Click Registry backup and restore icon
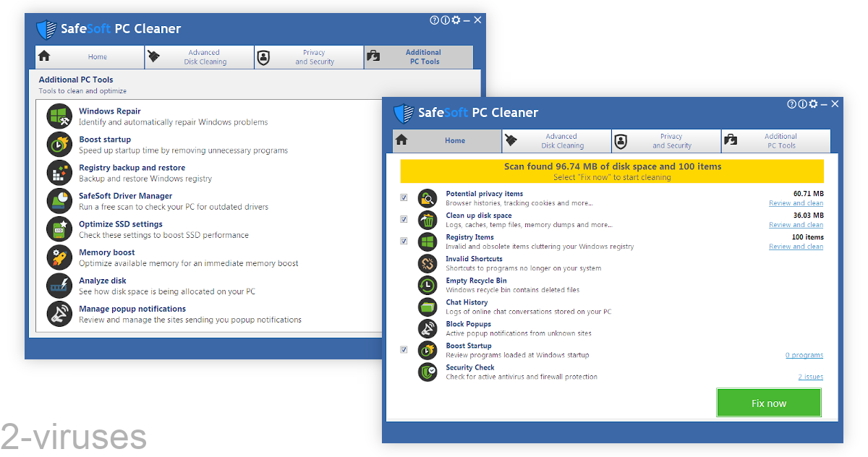868x457 pixels. (x=59, y=173)
